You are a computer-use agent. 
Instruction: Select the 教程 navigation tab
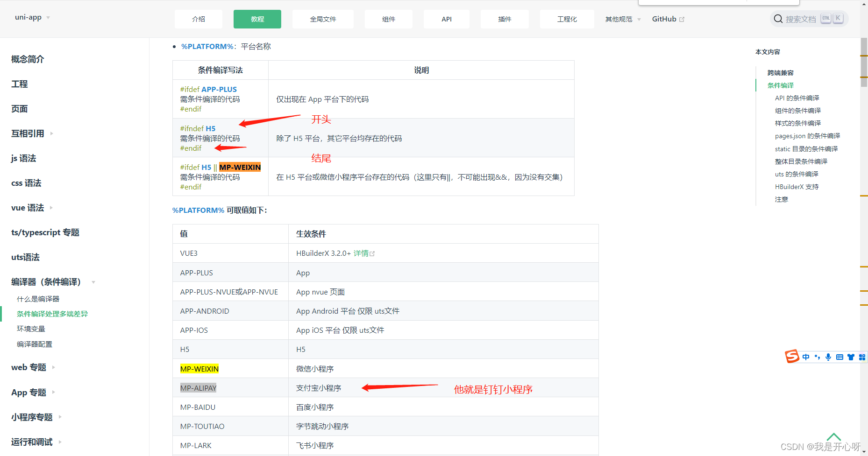(257, 19)
